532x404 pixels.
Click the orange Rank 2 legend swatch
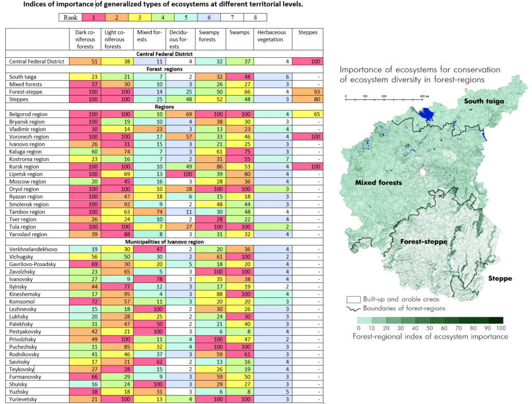[117, 17]
